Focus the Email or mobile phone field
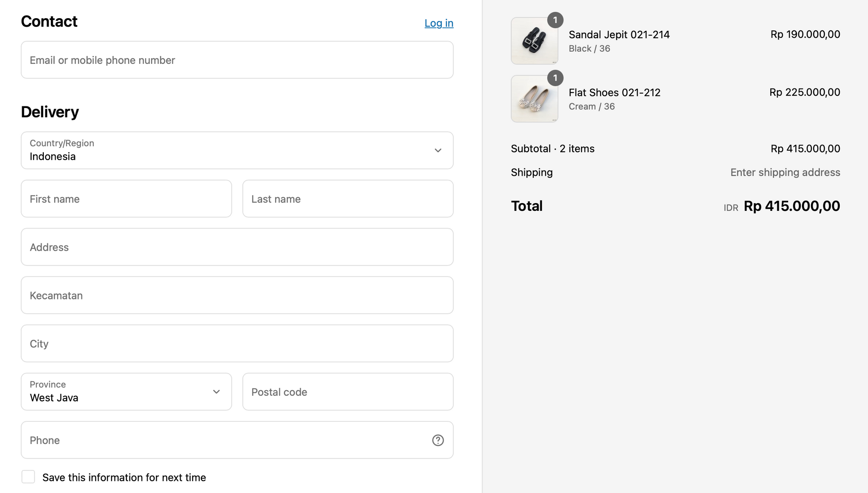 [237, 60]
